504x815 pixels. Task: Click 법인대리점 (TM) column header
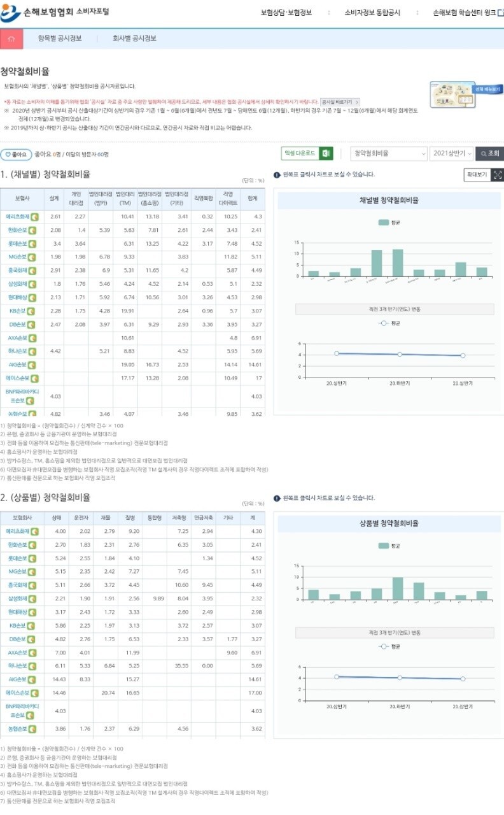(x=125, y=199)
